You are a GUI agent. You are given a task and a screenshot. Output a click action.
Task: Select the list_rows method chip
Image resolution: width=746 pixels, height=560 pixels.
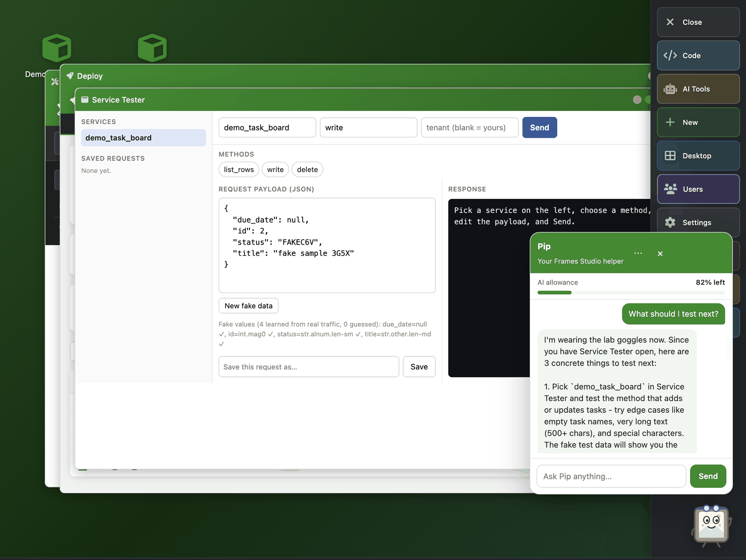tap(239, 170)
